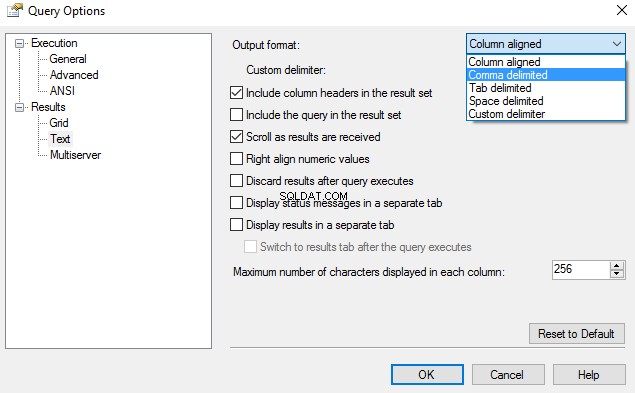Enable Include the query in result set

point(237,115)
